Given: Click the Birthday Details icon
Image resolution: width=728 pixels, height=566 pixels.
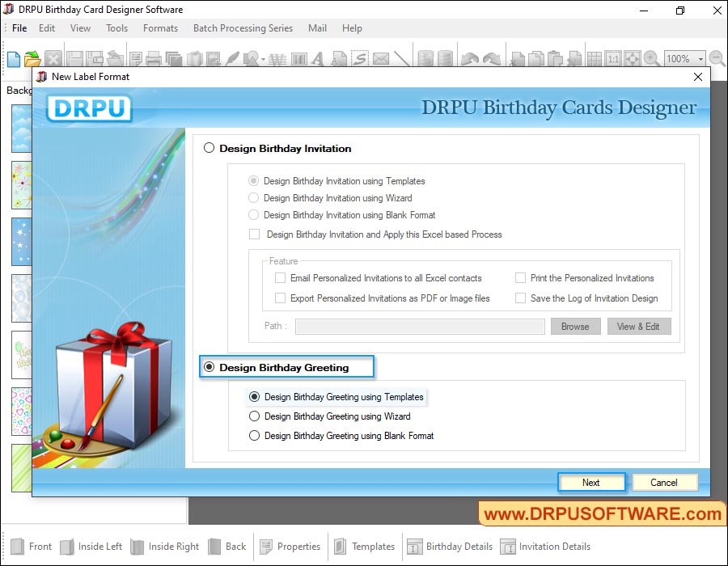Looking at the screenshot, I should (450, 547).
